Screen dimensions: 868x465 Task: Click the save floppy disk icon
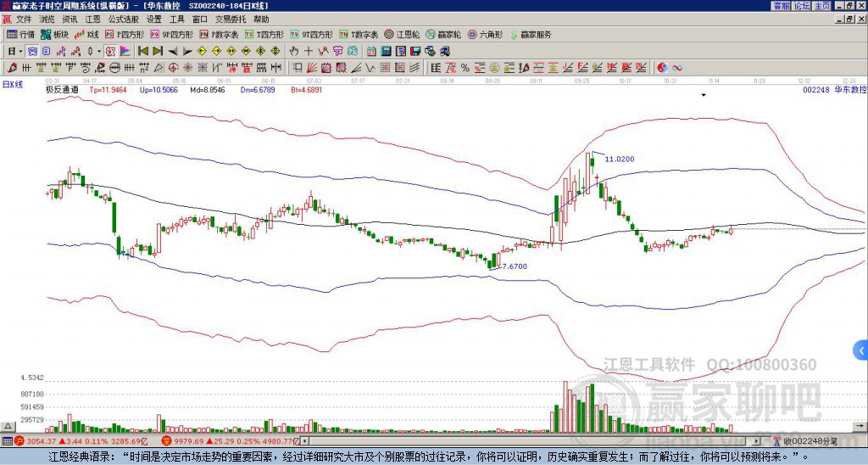tap(415, 51)
